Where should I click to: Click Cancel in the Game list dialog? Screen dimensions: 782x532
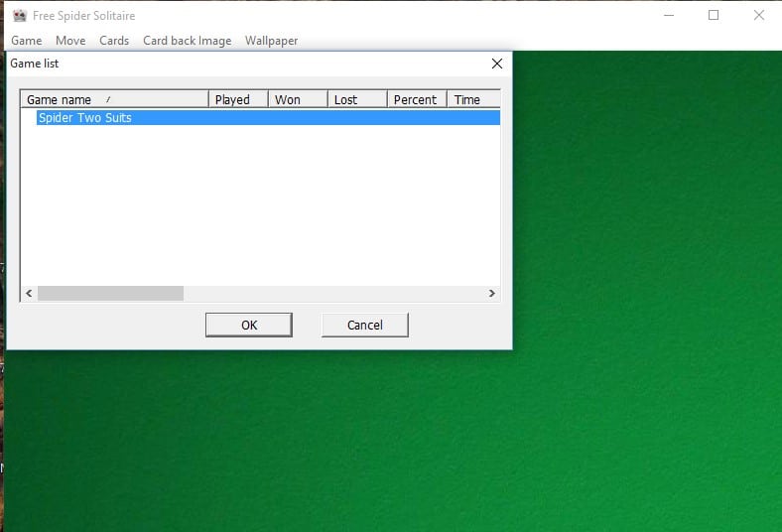[x=364, y=326]
